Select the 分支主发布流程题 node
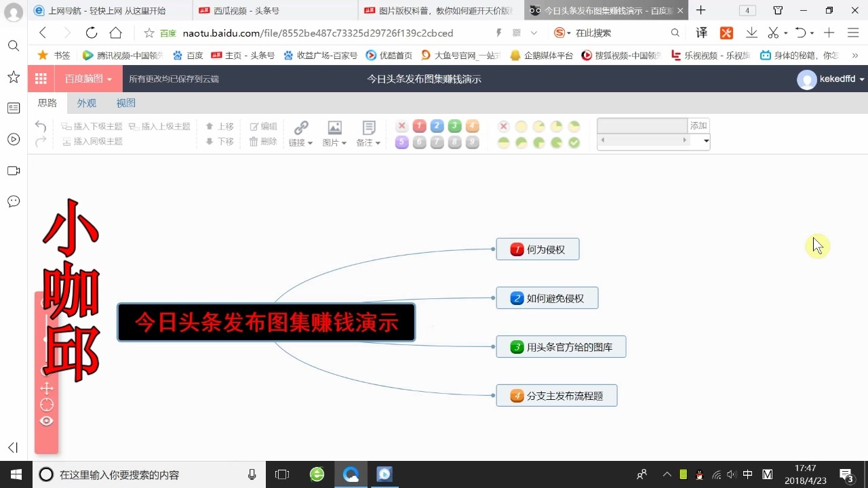Viewport: 868px width, 488px height. (557, 395)
